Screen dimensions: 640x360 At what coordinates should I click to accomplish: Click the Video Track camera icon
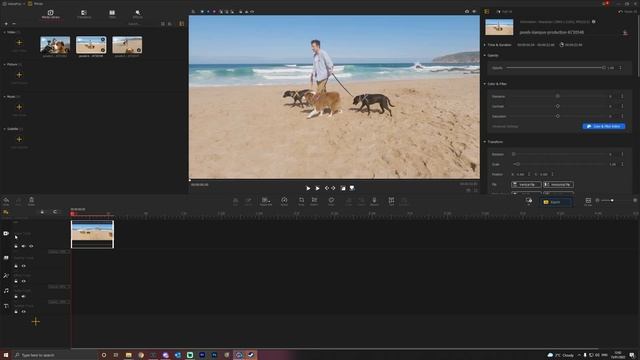[x=6, y=233]
